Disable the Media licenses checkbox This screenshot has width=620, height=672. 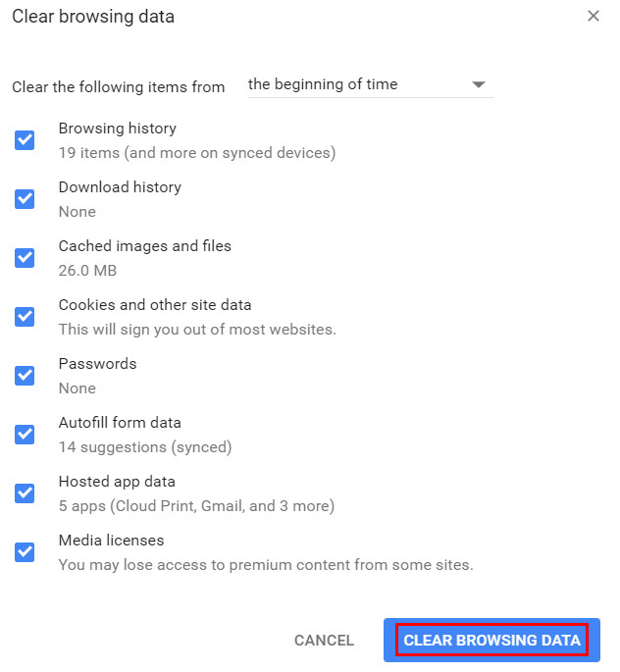tap(25, 552)
